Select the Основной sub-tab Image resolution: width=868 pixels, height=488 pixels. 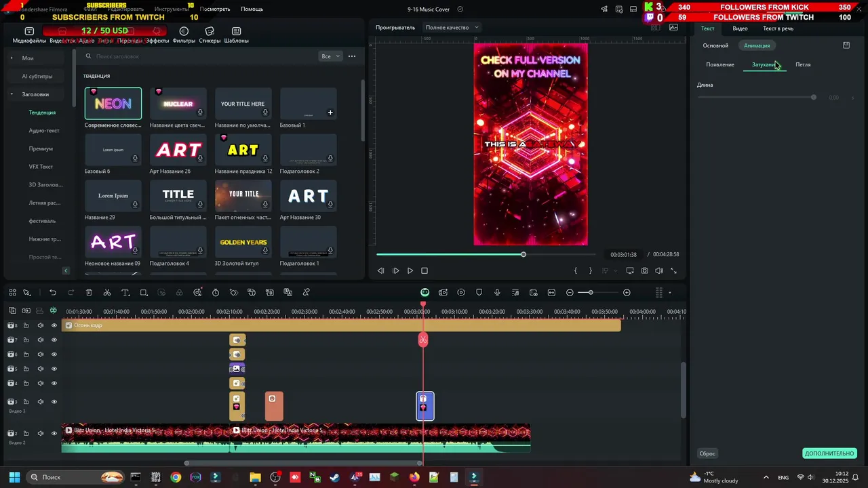pyautogui.click(x=715, y=45)
